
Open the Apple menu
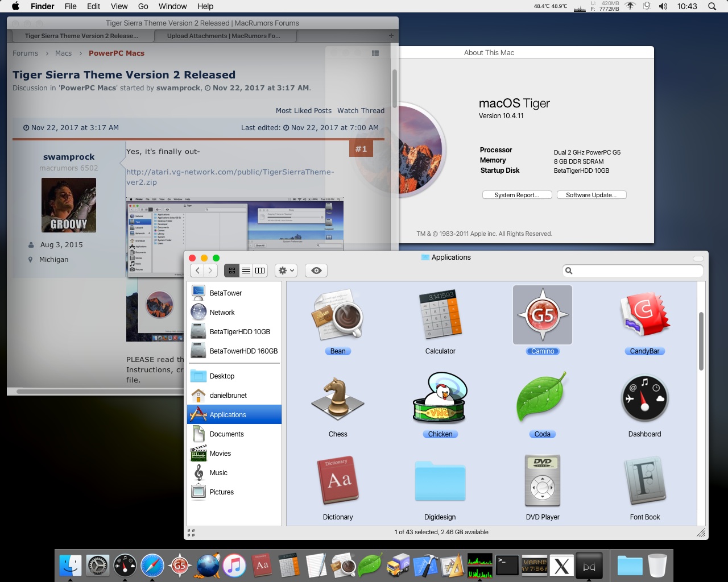[x=15, y=6]
